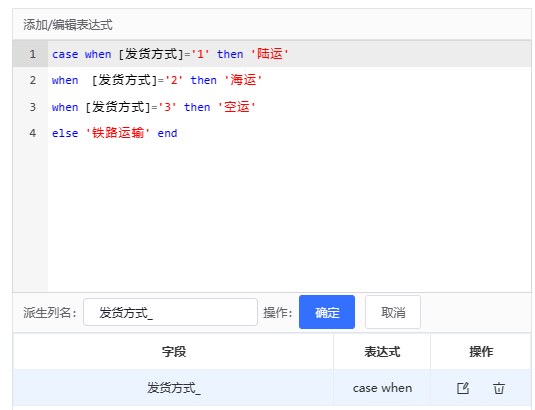Click the case keyword in line 1
Screen dimensions: 535x410
(65, 54)
